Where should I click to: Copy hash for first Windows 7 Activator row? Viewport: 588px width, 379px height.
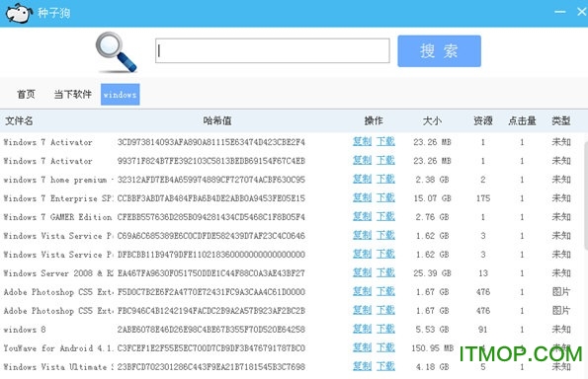tap(362, 141)
